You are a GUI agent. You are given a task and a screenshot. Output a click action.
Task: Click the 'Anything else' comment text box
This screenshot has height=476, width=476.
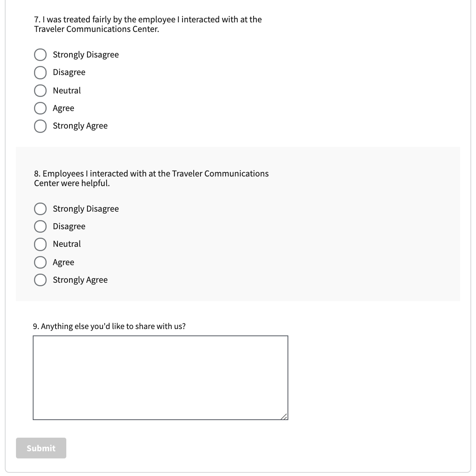coord(160,377)
